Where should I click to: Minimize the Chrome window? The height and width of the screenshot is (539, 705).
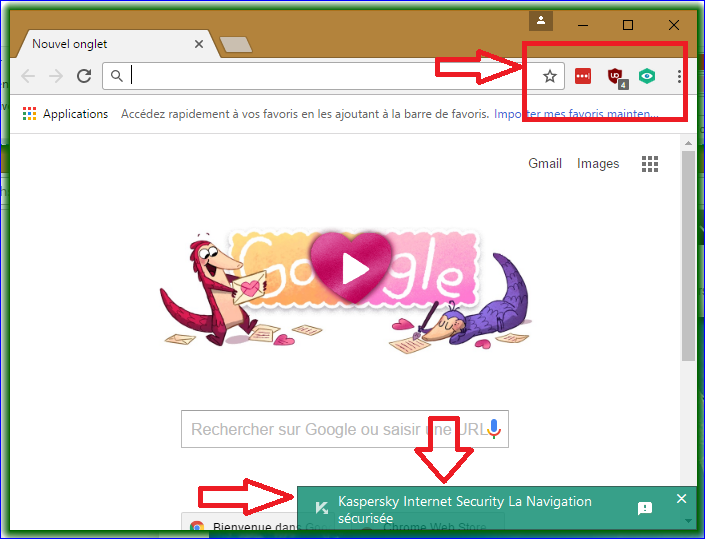(583, 25)
